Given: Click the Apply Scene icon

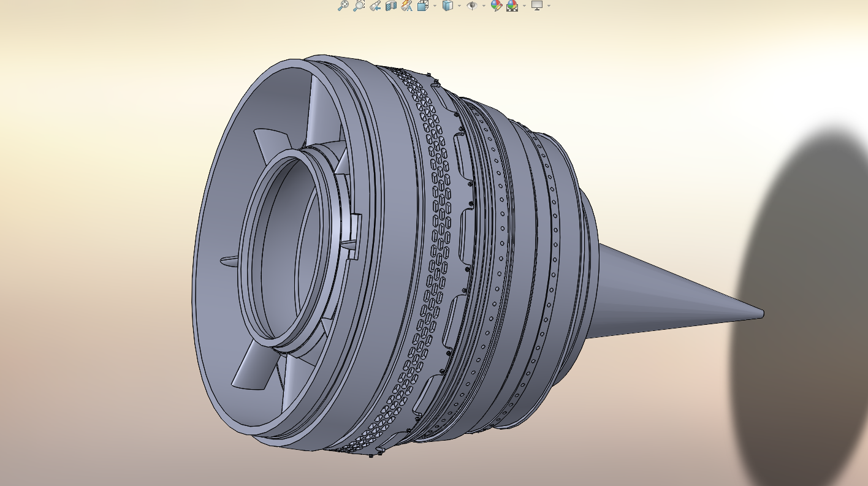Looking at the screenshot, I should tap(512, 6).
